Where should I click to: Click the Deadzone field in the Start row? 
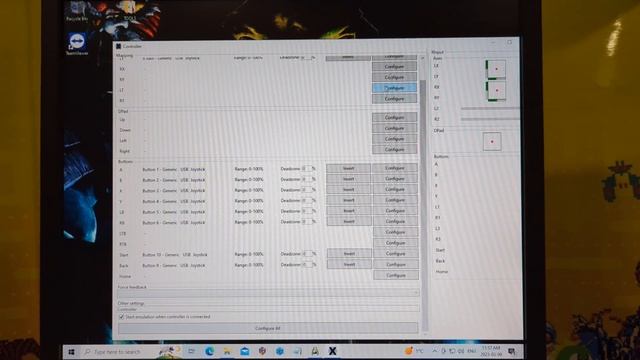(307, 253)
